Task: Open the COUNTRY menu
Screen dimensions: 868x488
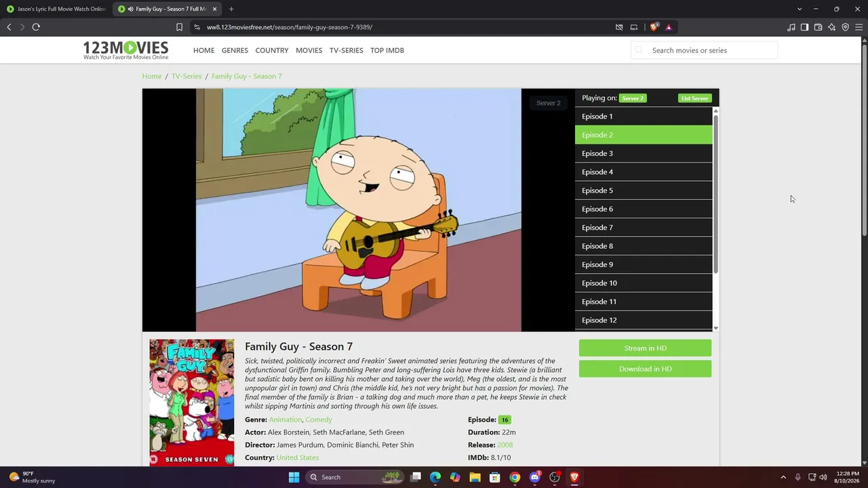Action: click(272, 50)
